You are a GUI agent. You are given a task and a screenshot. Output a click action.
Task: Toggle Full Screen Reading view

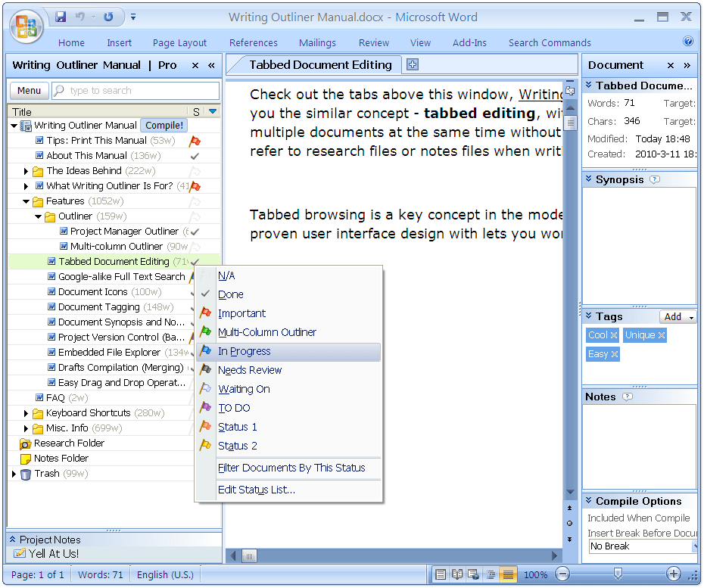tap(457, 574)
